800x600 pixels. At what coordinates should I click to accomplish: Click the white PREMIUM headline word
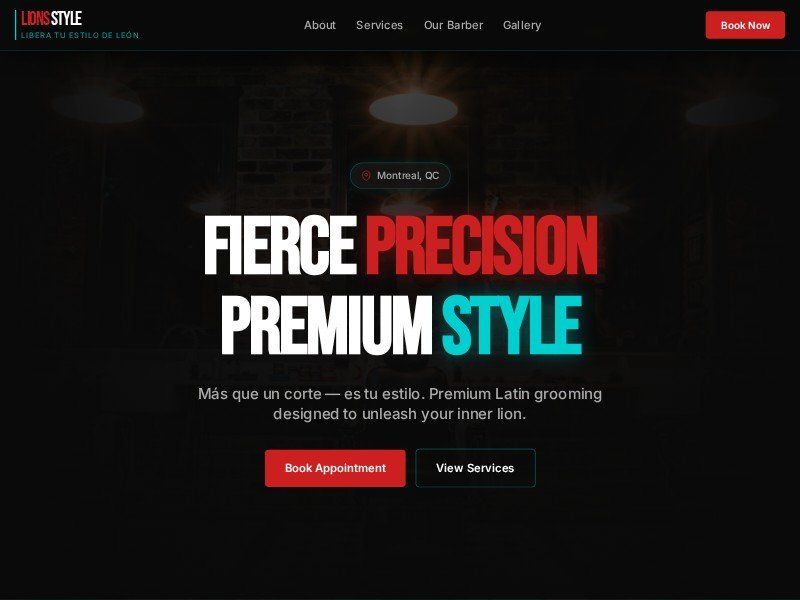point(327,326)
